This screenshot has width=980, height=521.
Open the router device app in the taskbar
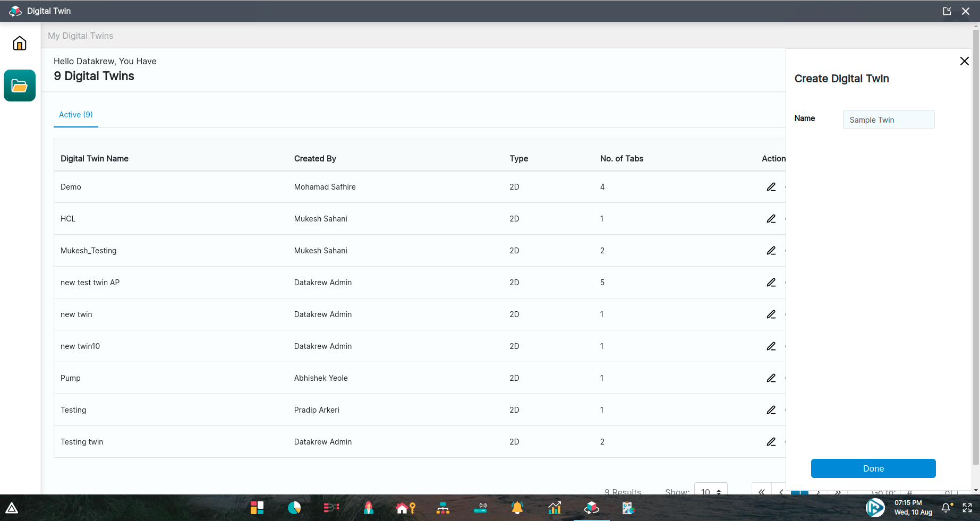point(480,508)
